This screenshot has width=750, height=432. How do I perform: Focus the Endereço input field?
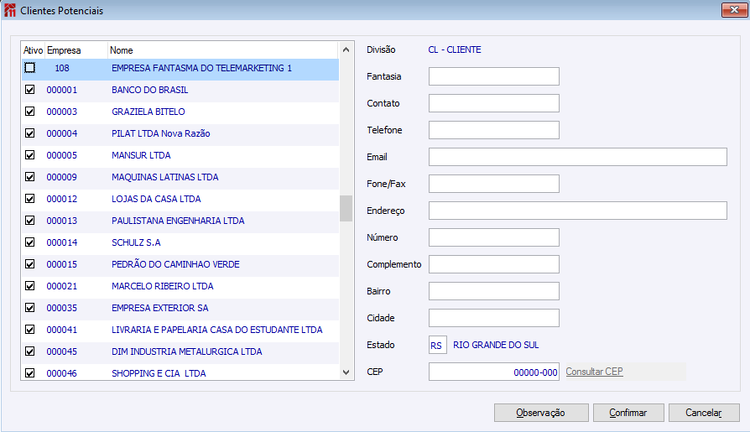(578, 210)
